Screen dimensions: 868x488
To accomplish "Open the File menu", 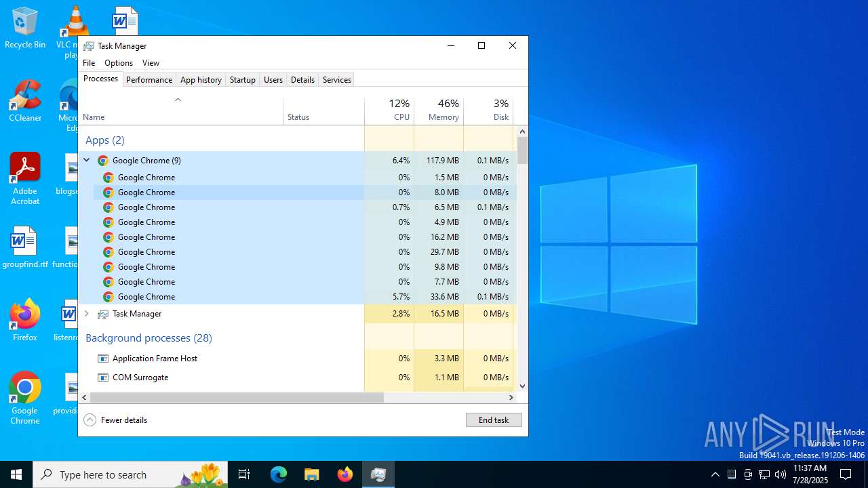I will (x=89, y=63).
